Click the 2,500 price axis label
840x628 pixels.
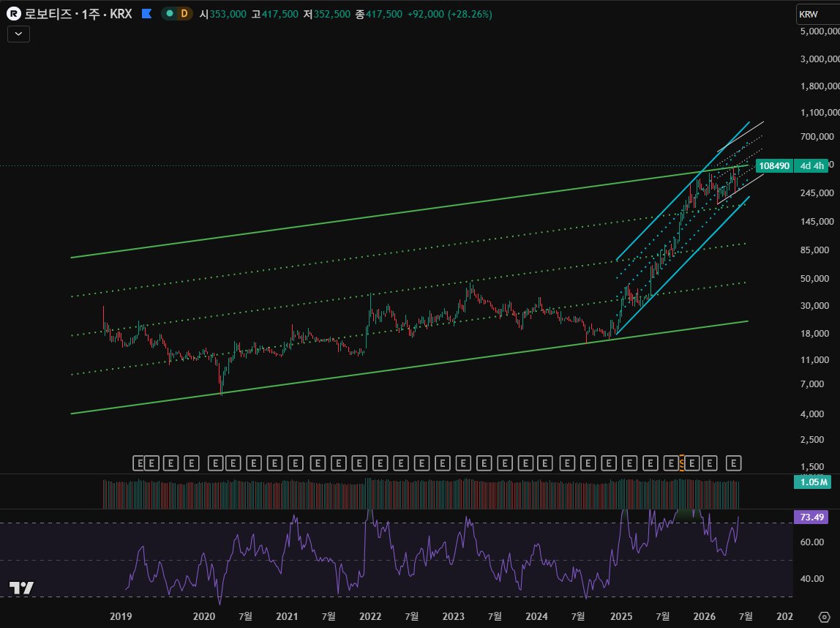(812, 439)
